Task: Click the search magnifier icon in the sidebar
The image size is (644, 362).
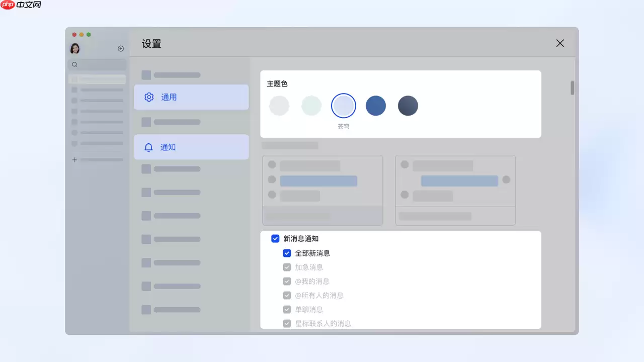Action: [74, 64]
